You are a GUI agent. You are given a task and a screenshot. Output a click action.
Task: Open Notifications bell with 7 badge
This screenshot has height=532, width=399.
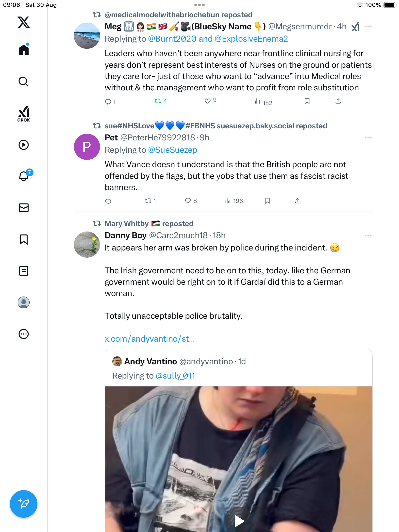tap(24, 176)
